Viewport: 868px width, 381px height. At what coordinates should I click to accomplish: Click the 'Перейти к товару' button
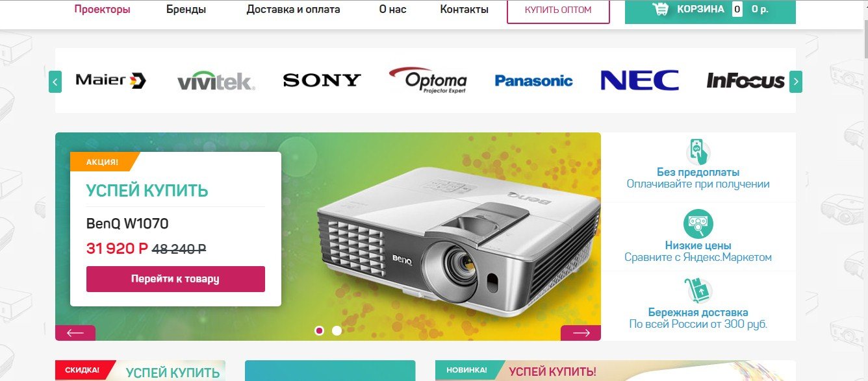click(175, 279)
